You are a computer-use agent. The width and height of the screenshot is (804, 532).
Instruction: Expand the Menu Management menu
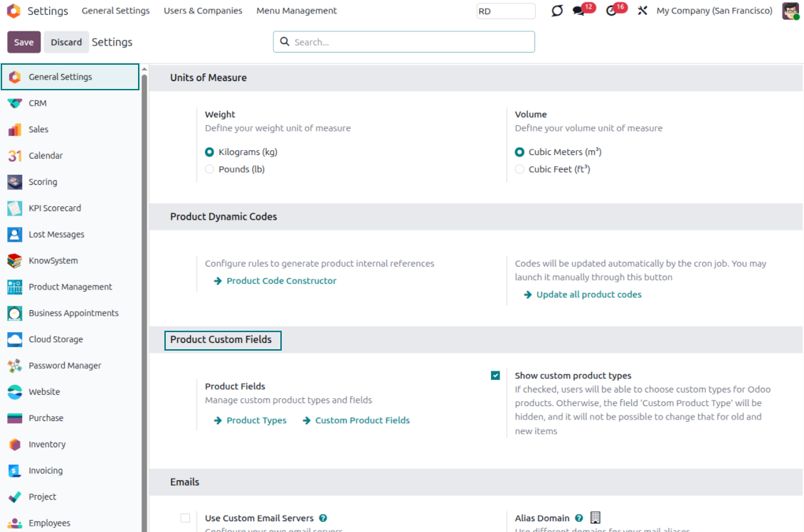(297, 11)
